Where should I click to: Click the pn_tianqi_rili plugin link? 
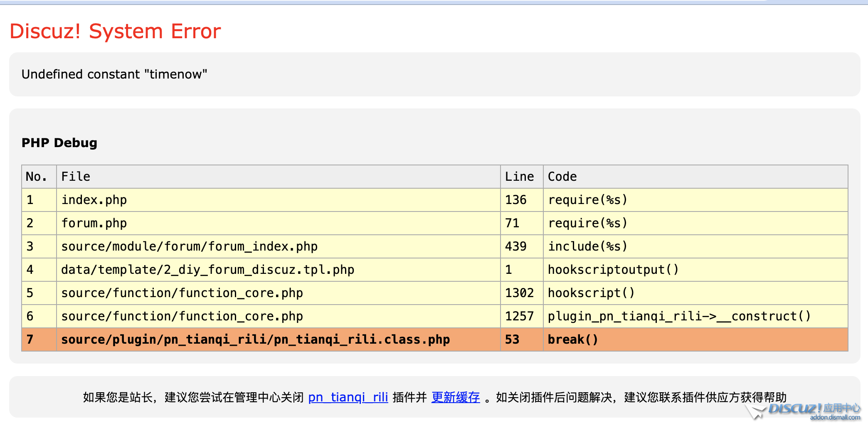click(348, 397)
